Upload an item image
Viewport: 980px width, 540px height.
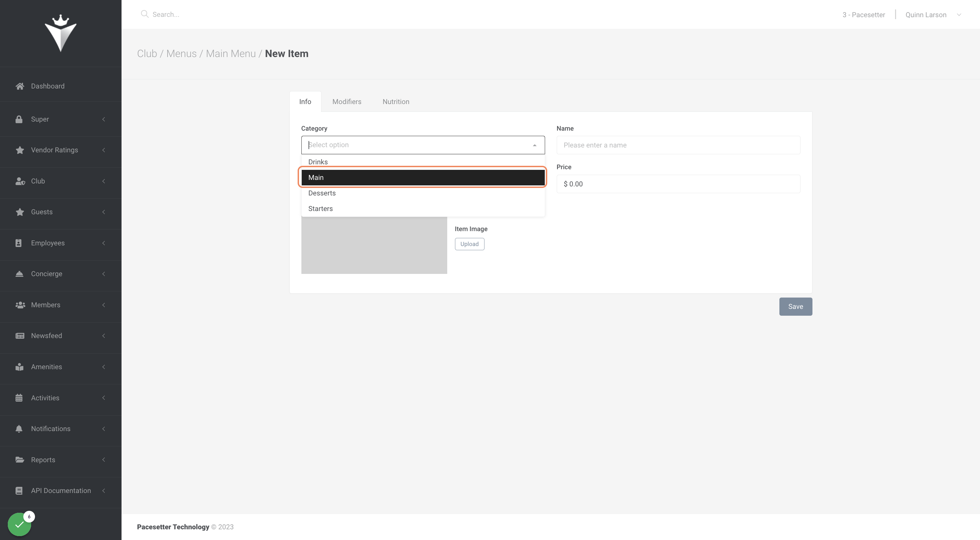click(x=470, y=244)
